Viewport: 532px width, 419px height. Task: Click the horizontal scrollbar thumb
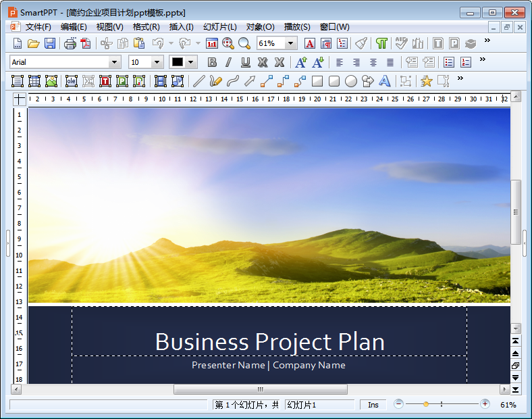[x=261, y=389]
